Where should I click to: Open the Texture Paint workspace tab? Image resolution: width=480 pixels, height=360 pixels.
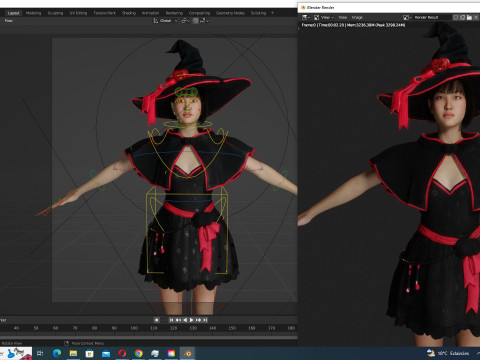tap(104, 13)
